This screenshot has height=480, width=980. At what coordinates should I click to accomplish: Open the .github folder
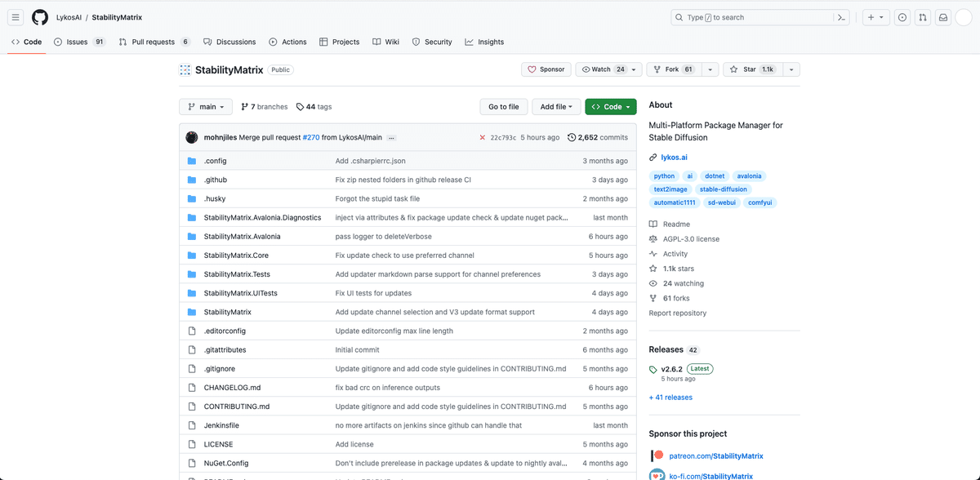click(x=216, y=180)
